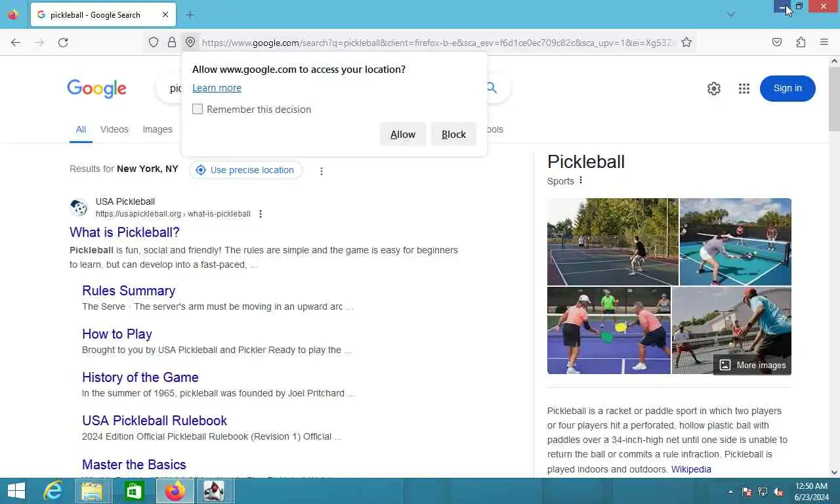
Task: Block google.com location access
Action: (x=453, y=134)
